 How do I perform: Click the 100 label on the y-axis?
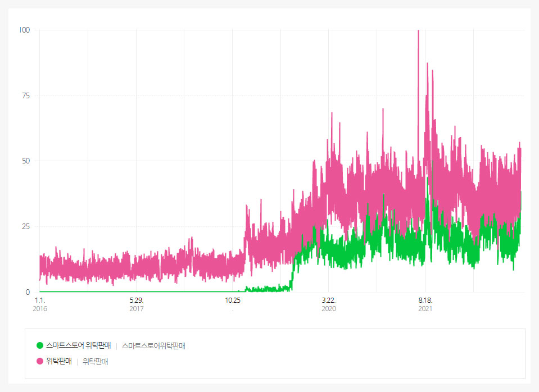coord(25,30)
